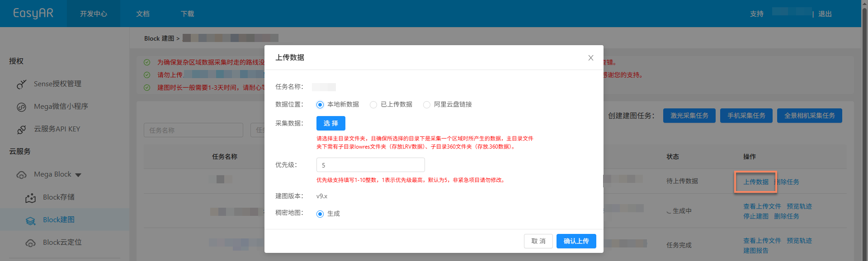This screenshot has width=868, height=261.
Task: Click 预览轨迹 in the 任务完成 row
Action: pyautogui.click(x=799, y=241)
